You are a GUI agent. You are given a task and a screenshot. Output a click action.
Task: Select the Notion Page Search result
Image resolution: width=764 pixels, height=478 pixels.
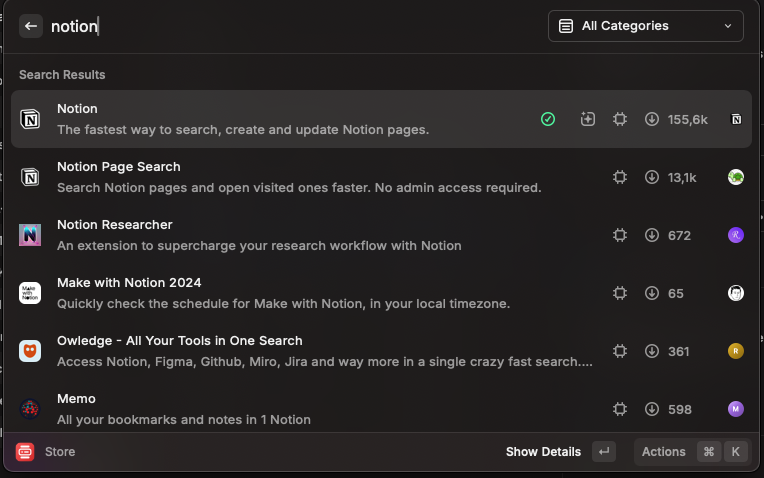point(300,177)
